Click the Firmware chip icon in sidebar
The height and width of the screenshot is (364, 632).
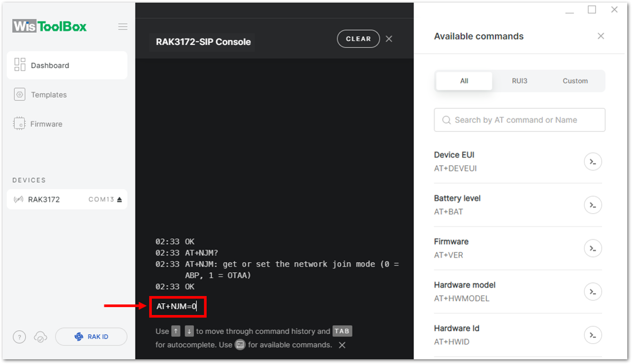pyautogui.click(x=19, y=123)
